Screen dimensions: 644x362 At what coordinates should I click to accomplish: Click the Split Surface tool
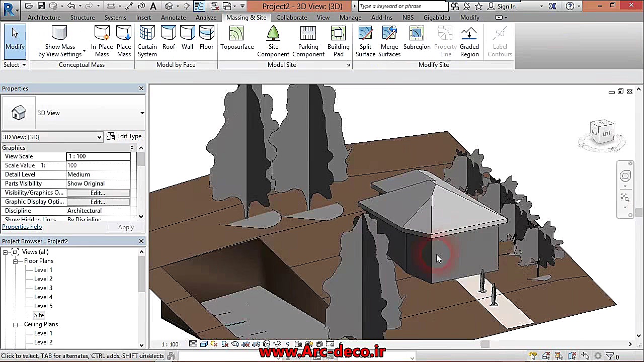click(365, 42)
